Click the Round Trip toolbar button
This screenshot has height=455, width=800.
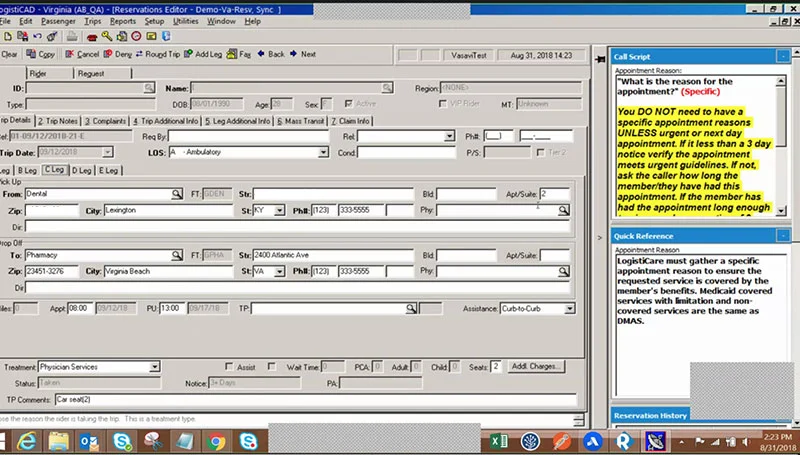[x=158, y=54]
